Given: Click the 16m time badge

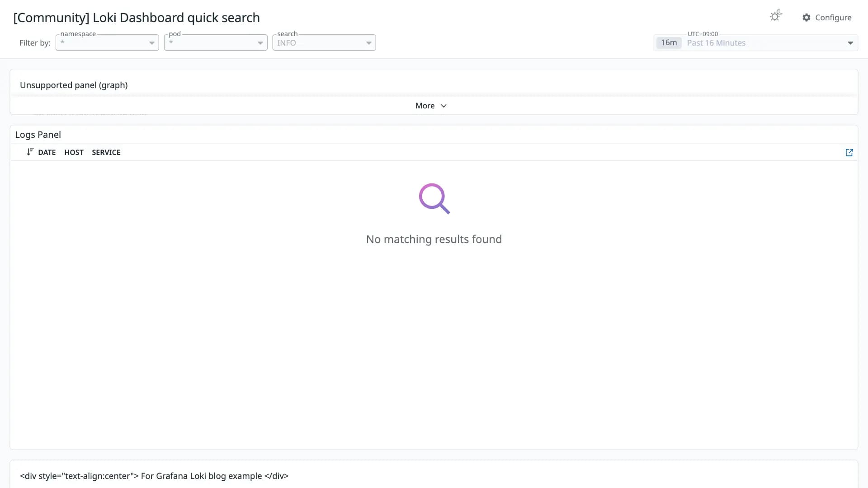Looking at the screenshot, I should (669, 43).
